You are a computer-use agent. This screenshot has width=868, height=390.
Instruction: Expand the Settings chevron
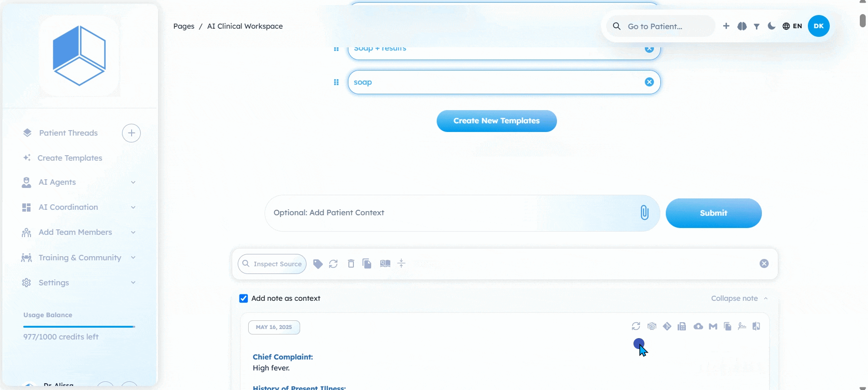pos(133,283)
